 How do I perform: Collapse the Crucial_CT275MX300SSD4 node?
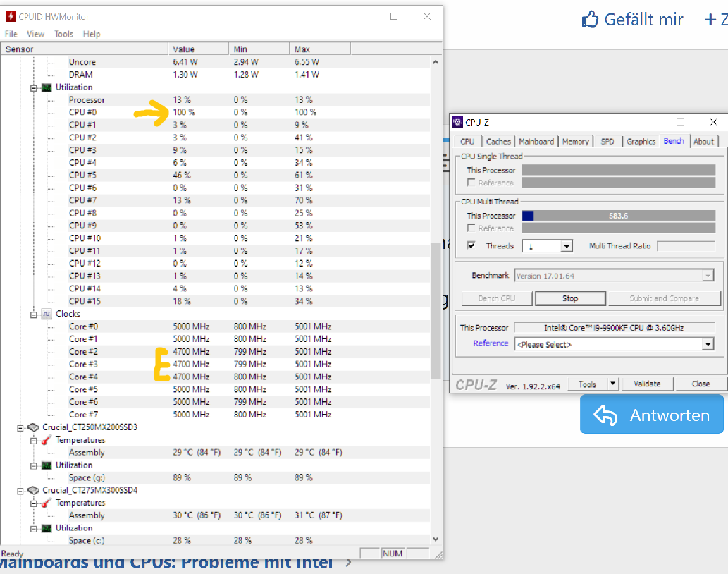coord(20,490)
